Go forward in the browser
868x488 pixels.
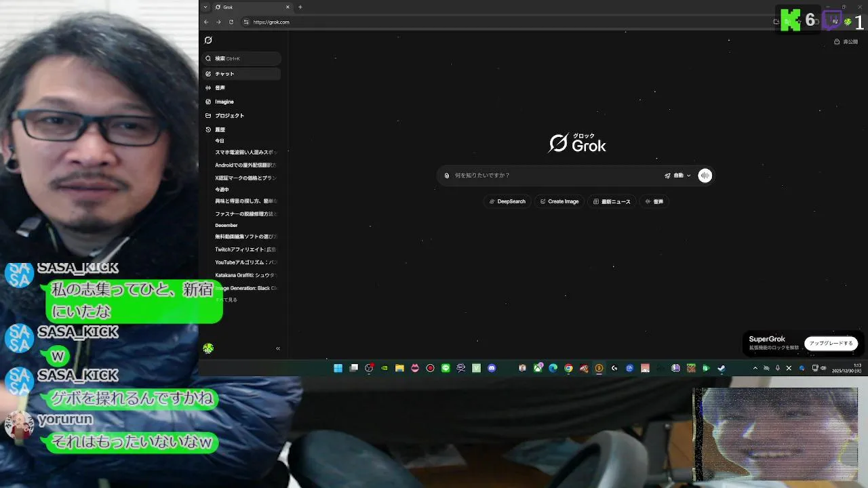pyautogui.click(x=218, y=22)
